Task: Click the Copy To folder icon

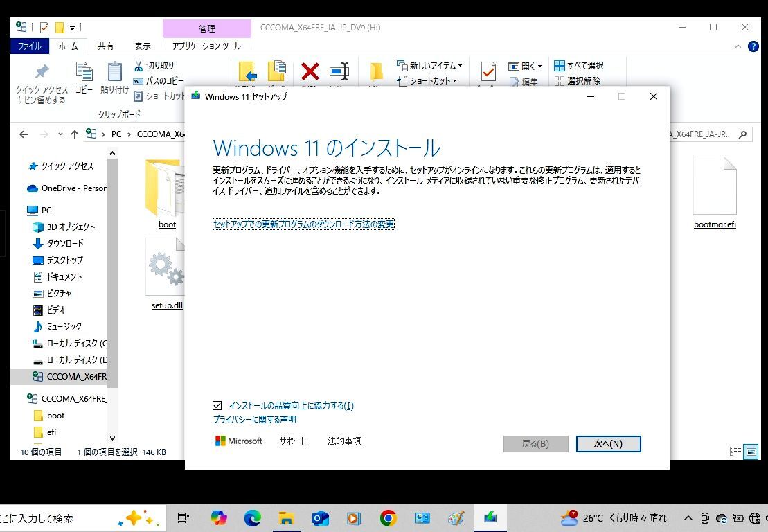Action: coord(277,71)
